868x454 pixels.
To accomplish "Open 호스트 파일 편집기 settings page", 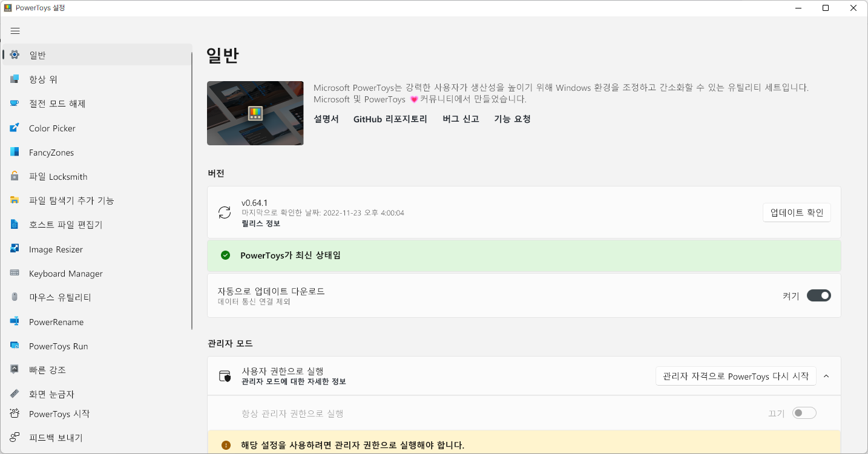I will point(97,225).
